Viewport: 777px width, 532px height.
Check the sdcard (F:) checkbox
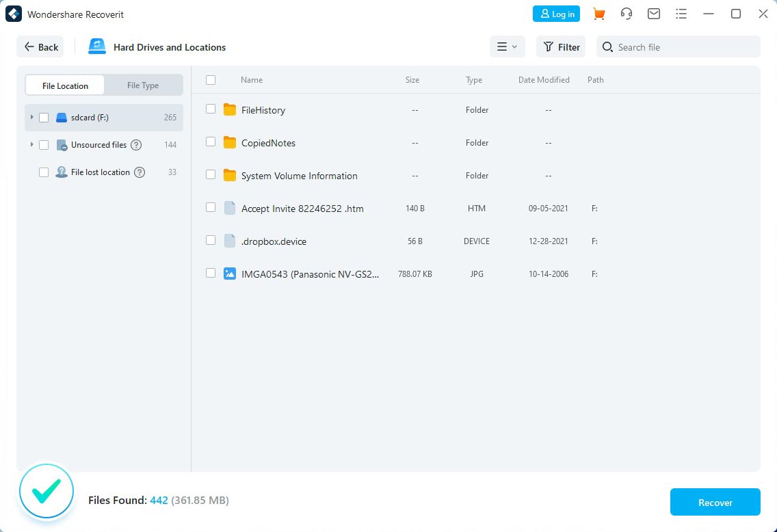[44, 118]
